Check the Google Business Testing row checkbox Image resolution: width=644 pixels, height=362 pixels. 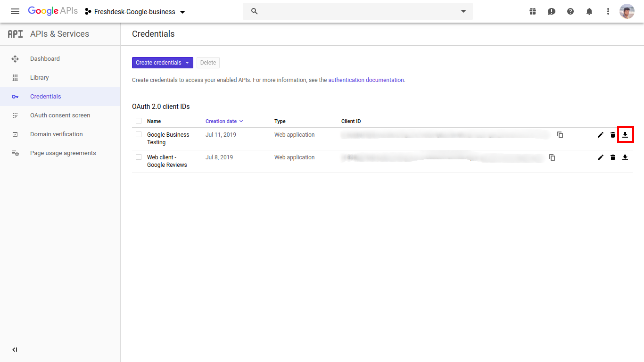139,134
